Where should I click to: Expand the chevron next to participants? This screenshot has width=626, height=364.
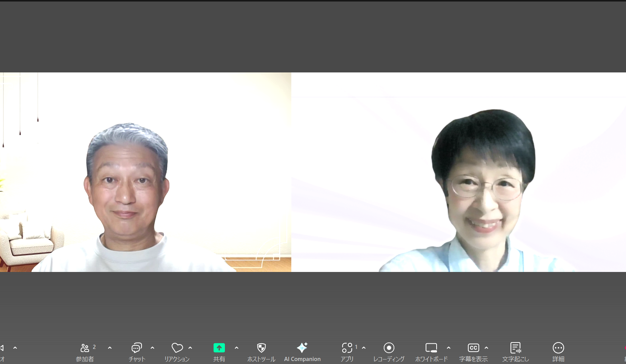pos(110,348)
